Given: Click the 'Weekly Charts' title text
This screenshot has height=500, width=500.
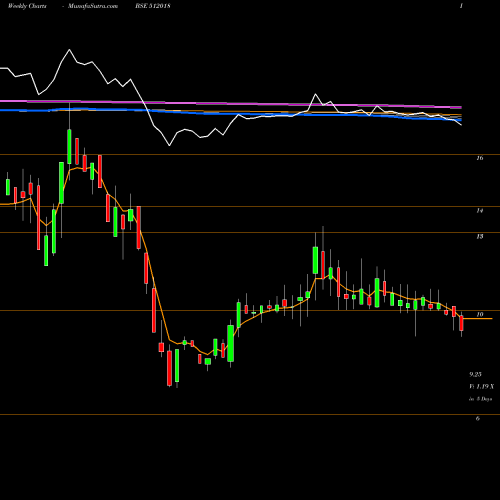Looking at the screenshot, I should (x=27, y=6).
